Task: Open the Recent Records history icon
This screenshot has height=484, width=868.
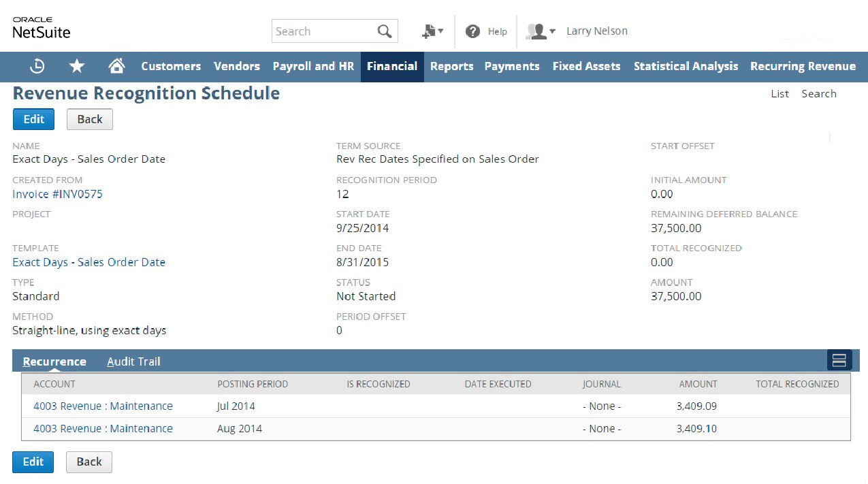Action: click(37, 66)
